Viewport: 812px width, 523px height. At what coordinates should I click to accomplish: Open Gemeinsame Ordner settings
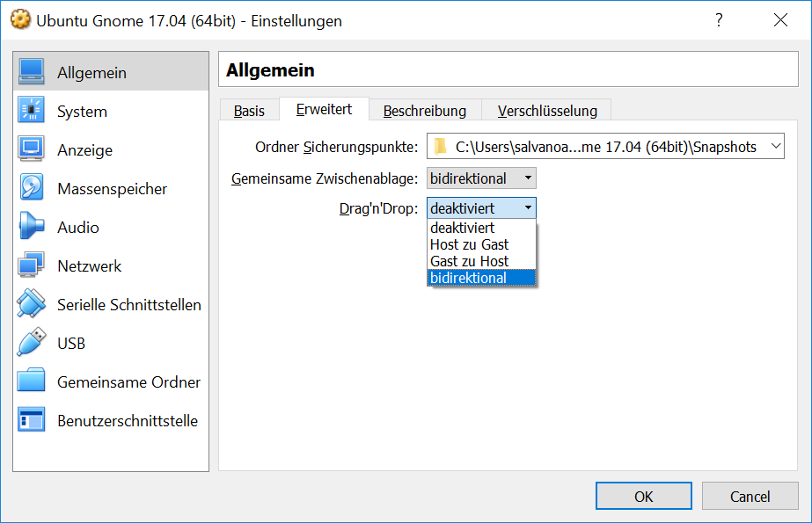(111, 381)
